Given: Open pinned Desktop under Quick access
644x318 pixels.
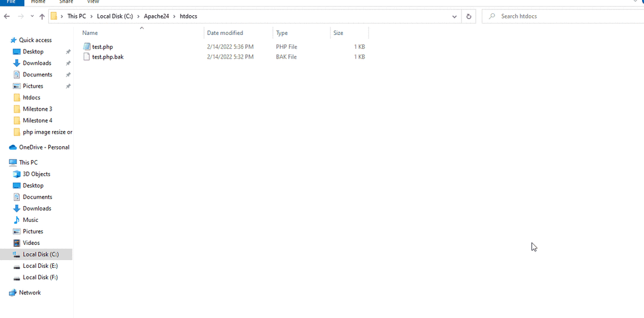Looking at the screenshot, I should (x=33, y=52).
